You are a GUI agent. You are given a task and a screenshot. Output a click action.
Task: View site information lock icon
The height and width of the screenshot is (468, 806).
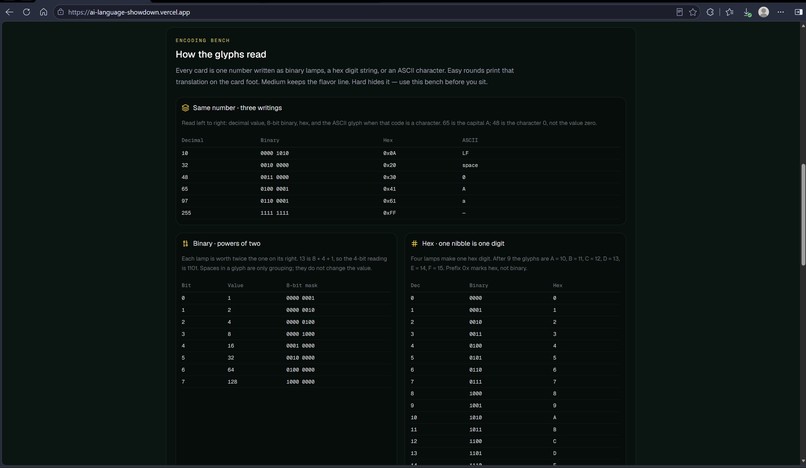pyautogui.click(x=61, y=12)
